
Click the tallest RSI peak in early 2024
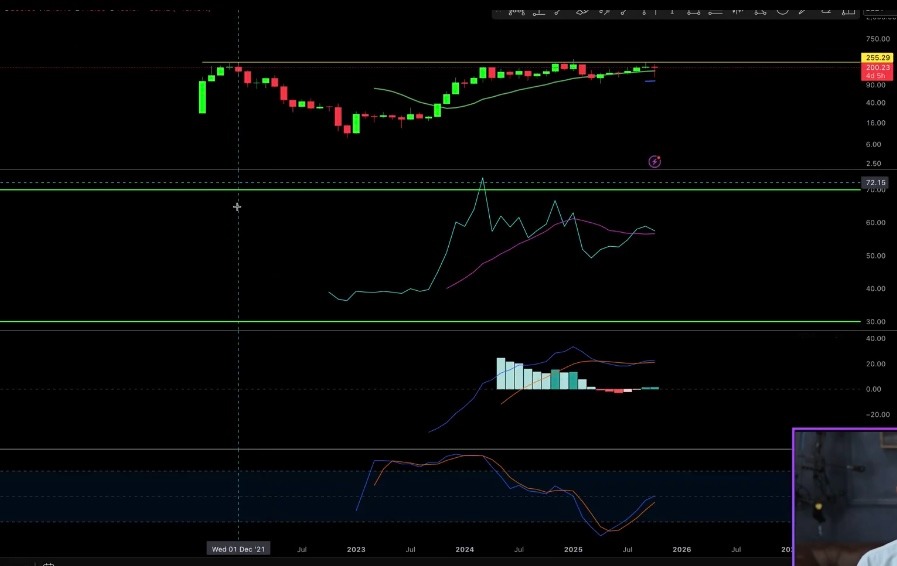482,179
